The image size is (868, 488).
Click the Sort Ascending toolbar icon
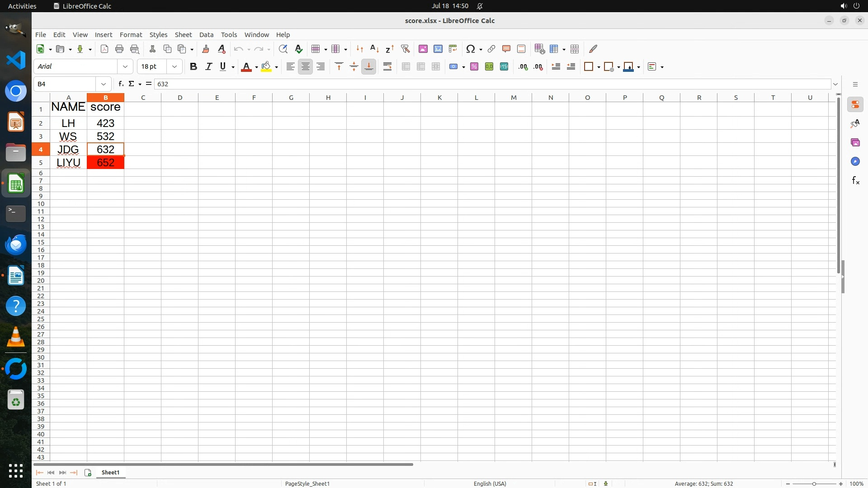(374, 49)
